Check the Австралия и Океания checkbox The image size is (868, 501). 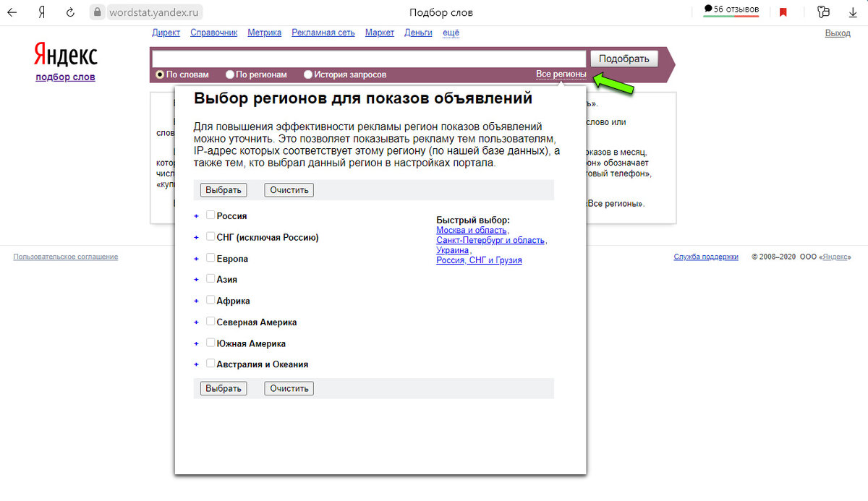point(210,364)
